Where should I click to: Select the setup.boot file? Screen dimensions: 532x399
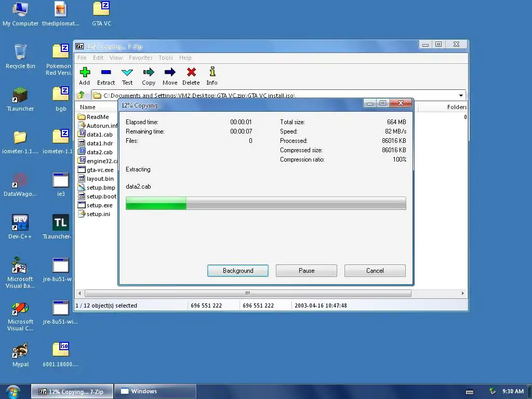pyautogui.click(x=97, y=196)
